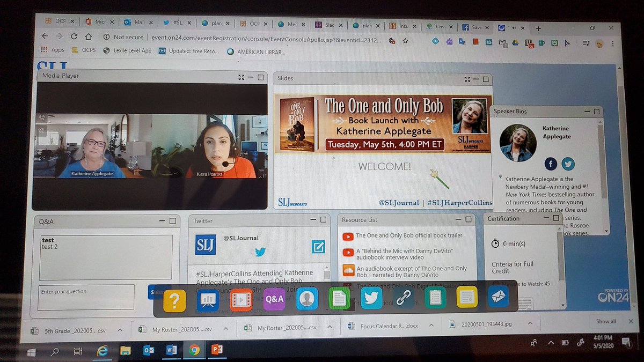Switch to the Cov browser tab

(439, 26)
